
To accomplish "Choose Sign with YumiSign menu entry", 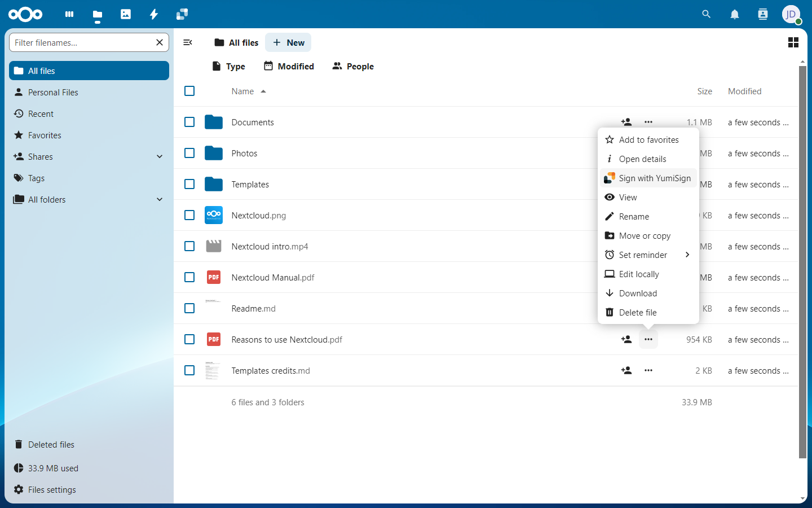I will 648,178.
